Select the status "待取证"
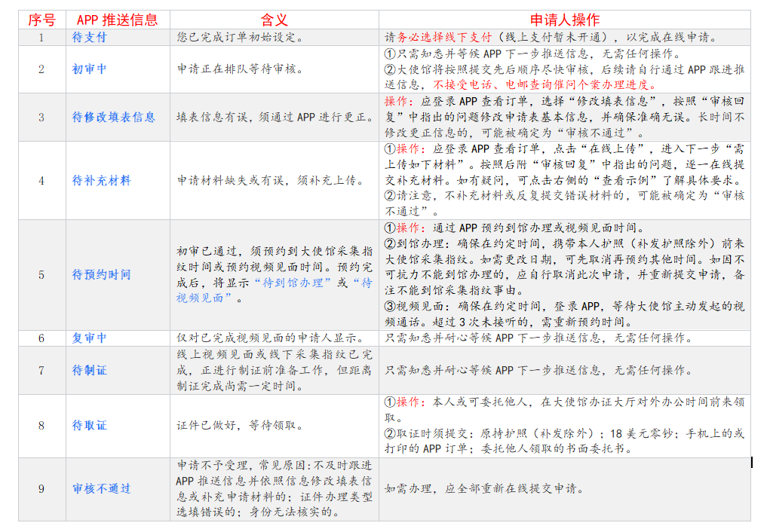770x532 pixels. click(x=89, y=426)
